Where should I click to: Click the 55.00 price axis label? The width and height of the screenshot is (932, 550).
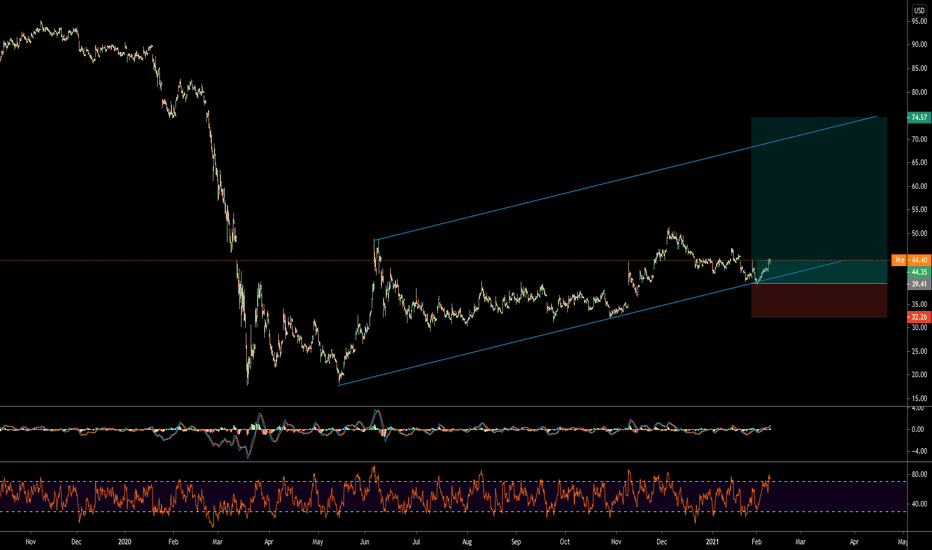point(919,209)
